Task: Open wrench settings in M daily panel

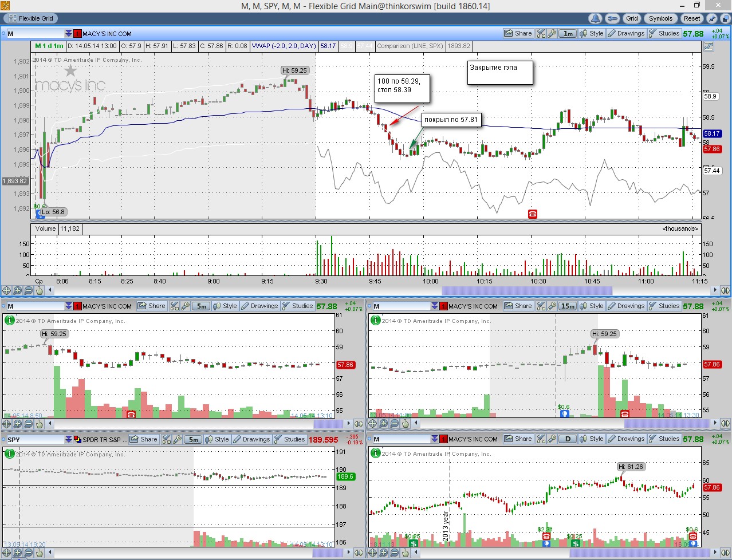Action: 552,439
